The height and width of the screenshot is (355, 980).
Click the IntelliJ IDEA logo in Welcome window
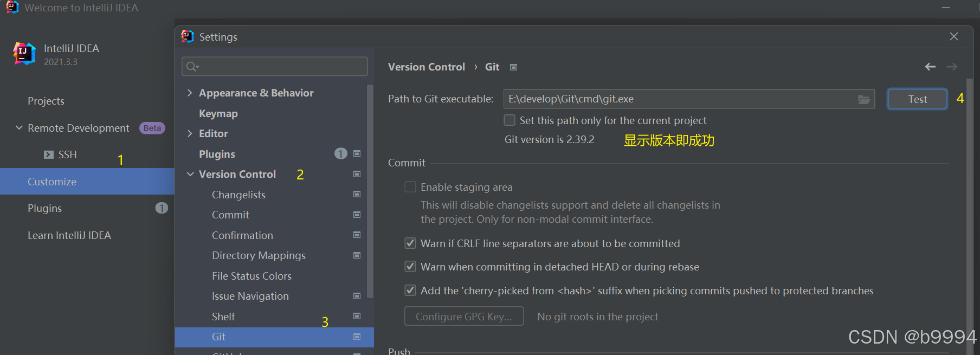[x=24, y=54]
